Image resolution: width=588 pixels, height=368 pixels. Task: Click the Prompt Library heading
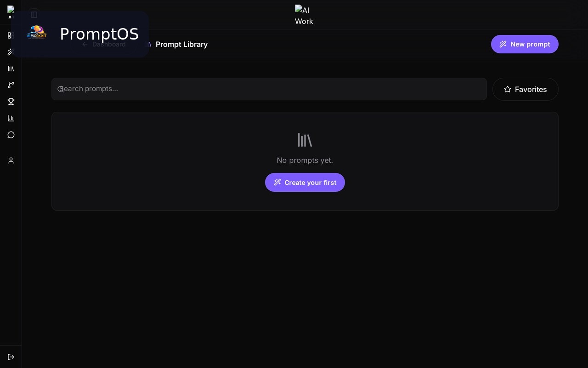pos(181,44)
